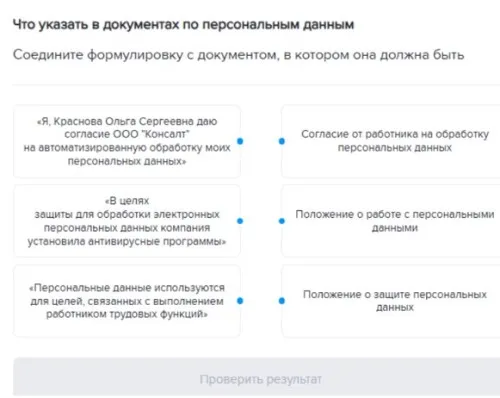Viewport: 500px width, 398px height.
Task: Select the «Я, Краснова Ольга Сергеевна» statement card
Action: [x=127, y=141]
